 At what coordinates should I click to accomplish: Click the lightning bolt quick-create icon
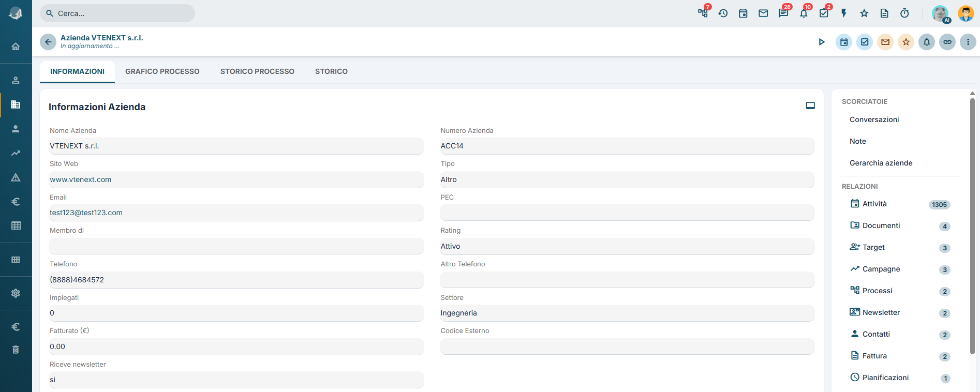pos(844,13)
